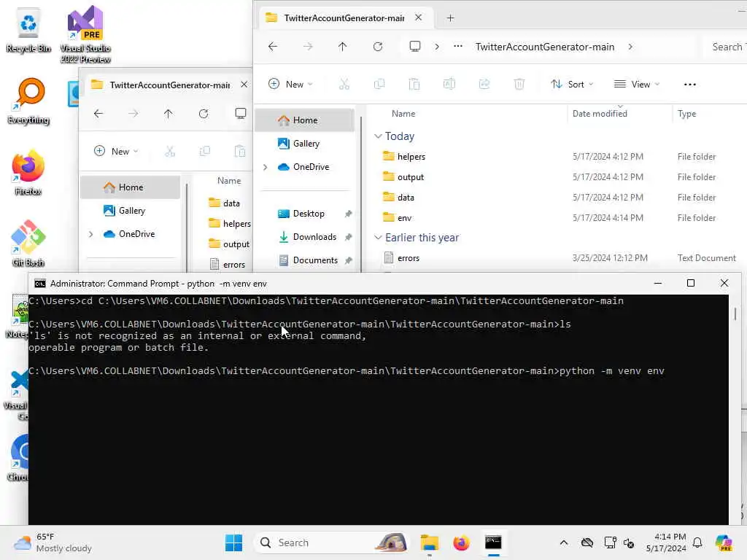Click taskbar Search box
Screen dimensions: 747x560
coord(332,542)
